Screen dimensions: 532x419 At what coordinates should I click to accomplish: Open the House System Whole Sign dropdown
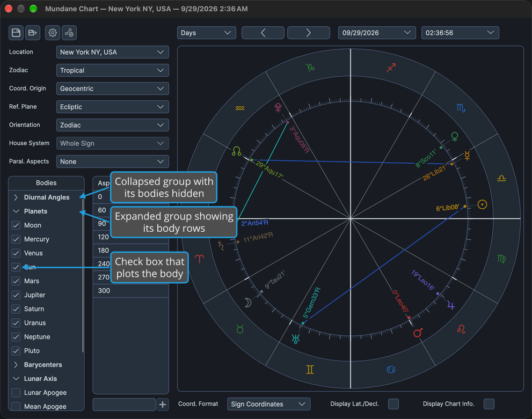[113, 143]
